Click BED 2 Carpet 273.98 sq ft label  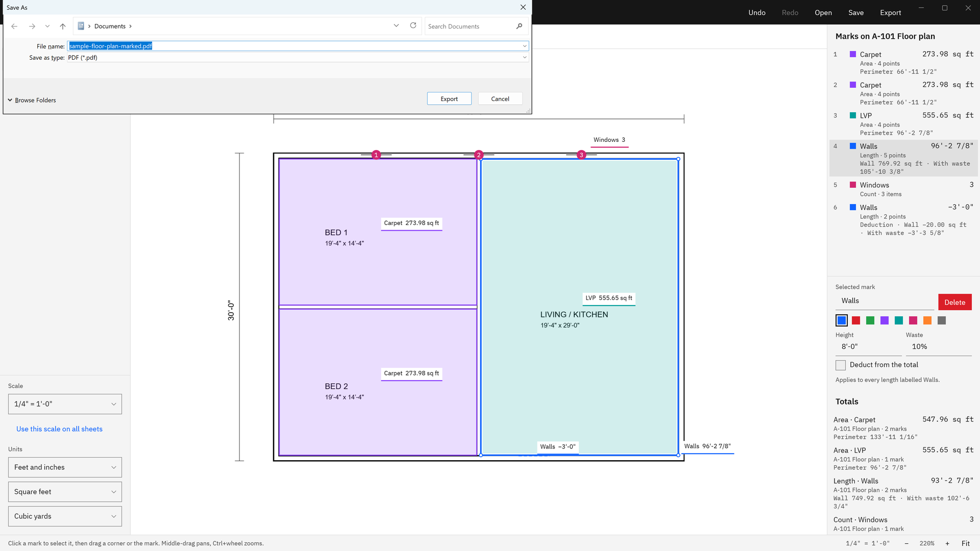[x=411, y=373]
